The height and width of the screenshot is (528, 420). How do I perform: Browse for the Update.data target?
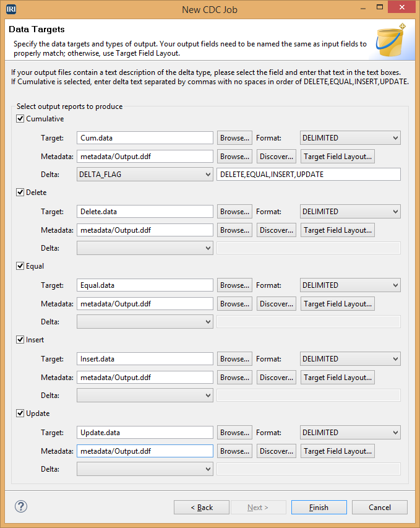pyautogui.click(x=234, y=433)
